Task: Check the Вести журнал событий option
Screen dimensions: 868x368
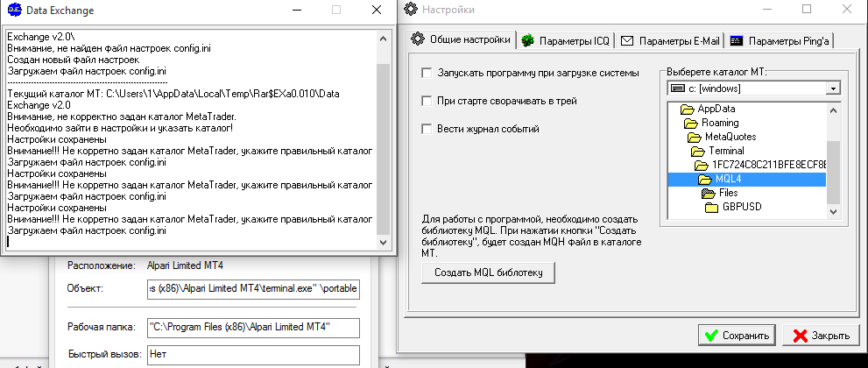Action: click(x=427, y=129)
